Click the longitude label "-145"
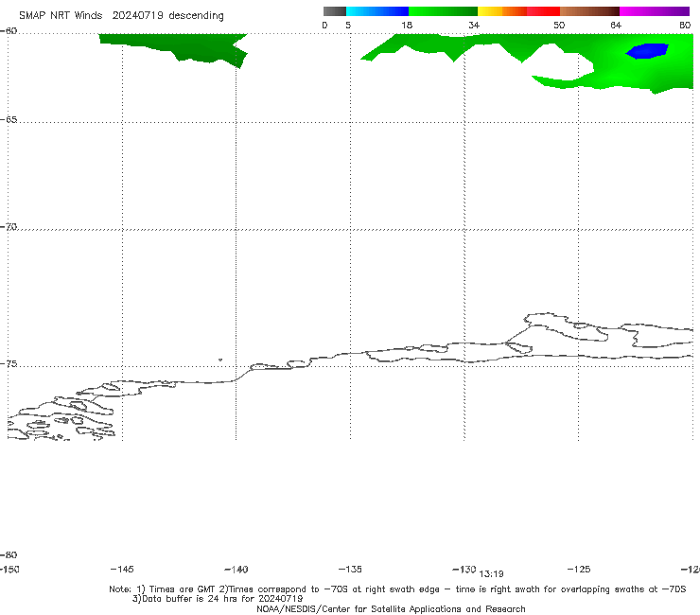Viewport: 700px width, 615px height. tap(122, 569)
